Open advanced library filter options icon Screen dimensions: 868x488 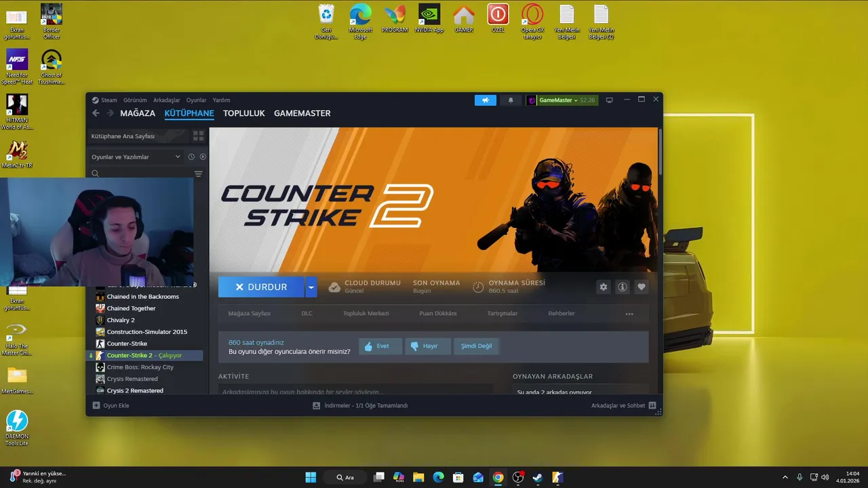pyautogui.click(x=198, y=174)
